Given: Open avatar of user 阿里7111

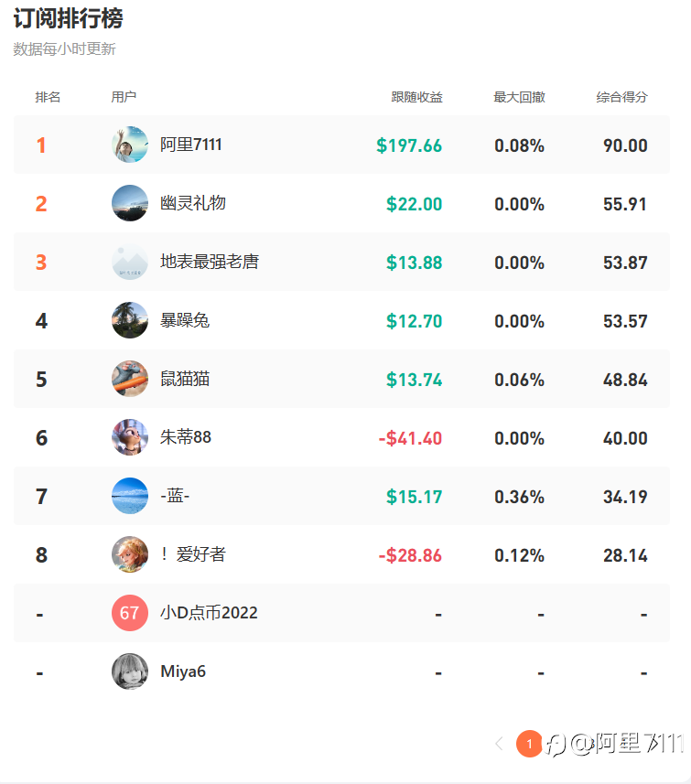Looking at the screenshot, I should coord(130,145).
